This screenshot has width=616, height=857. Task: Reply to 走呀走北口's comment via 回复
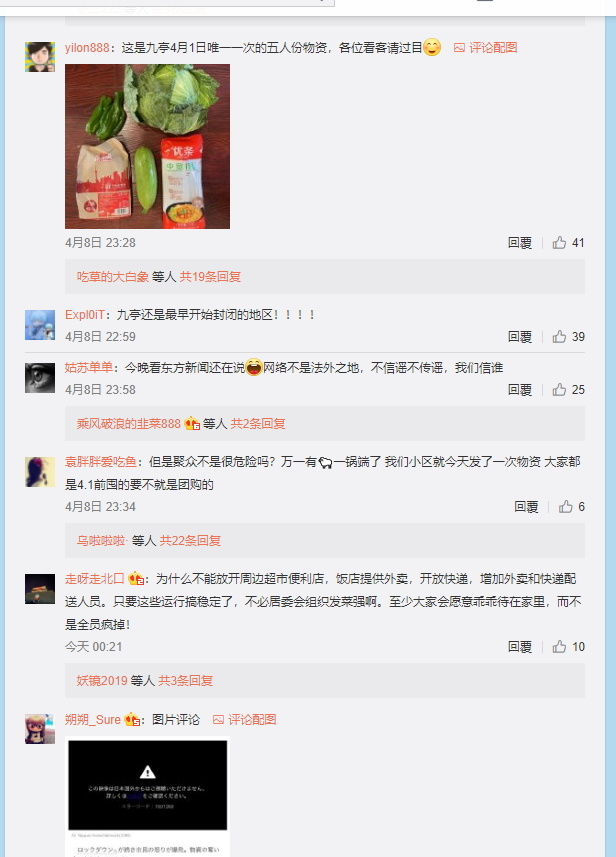[520, 647]
